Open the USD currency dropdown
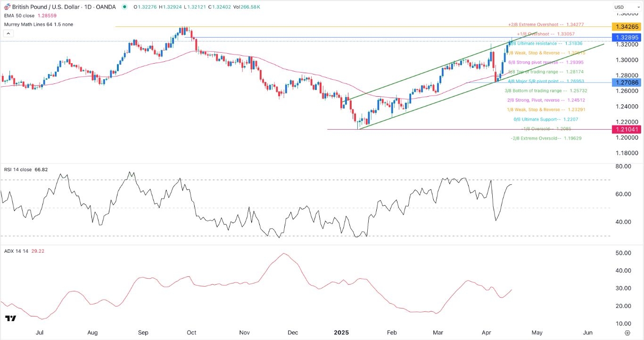This screenshot has width=644, height=340. 626,7
